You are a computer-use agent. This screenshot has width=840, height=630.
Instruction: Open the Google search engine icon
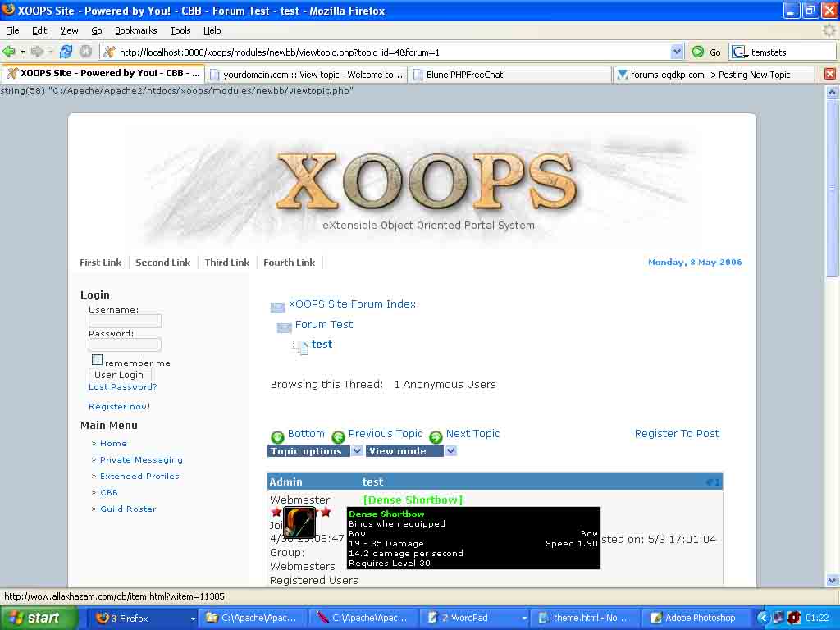[740, 52]
